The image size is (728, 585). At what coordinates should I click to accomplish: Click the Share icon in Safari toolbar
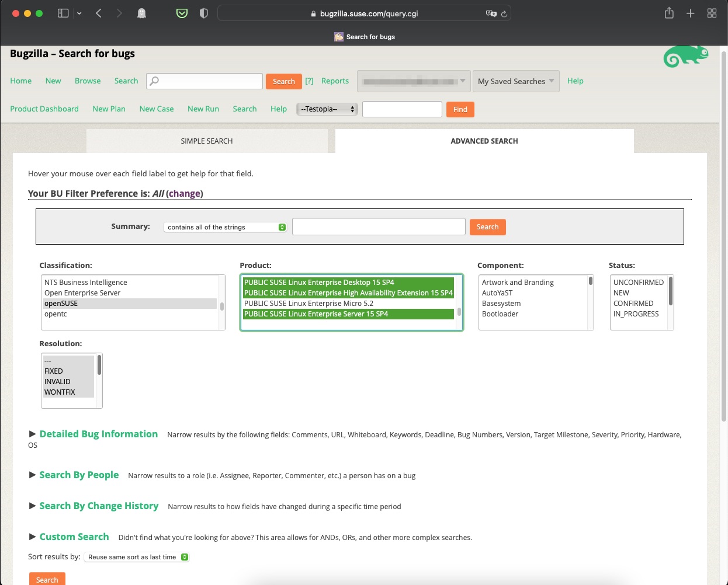click(669, 13)
